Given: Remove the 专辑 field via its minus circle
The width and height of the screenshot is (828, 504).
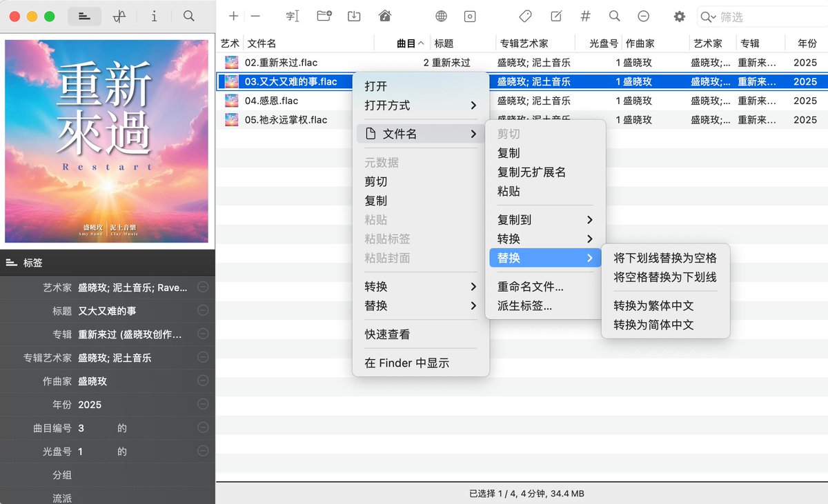Looking at the screenshot, I should [x=203, y=334].
